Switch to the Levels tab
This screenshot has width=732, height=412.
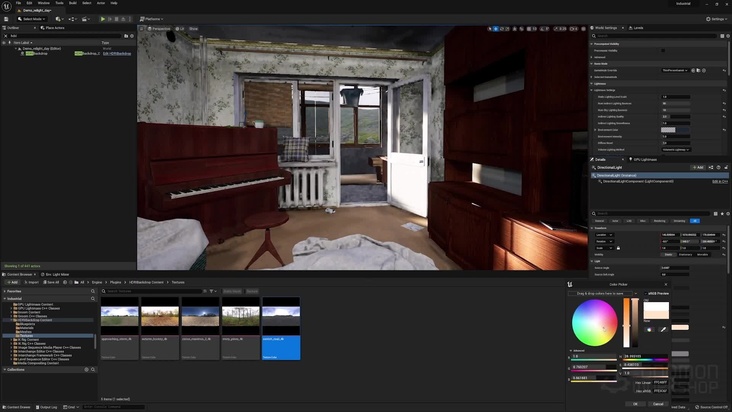tap(637, 28)
